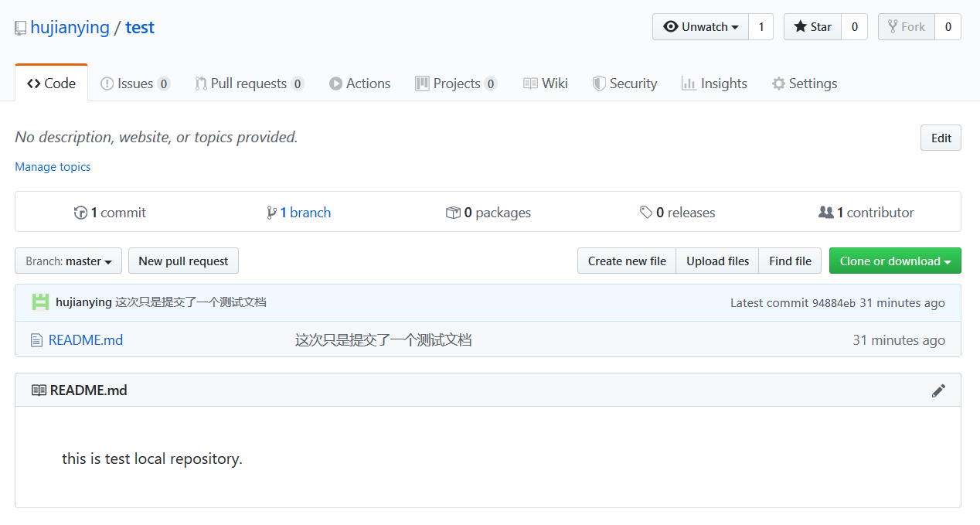
Task: Click the branch icon beside 1 branch
Action: point(271,213)
